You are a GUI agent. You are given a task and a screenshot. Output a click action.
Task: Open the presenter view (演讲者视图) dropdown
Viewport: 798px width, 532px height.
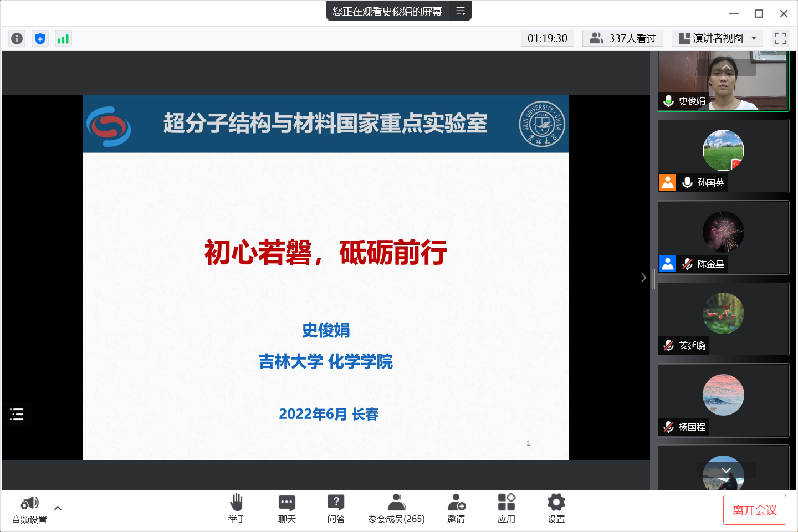coord(717,38)
